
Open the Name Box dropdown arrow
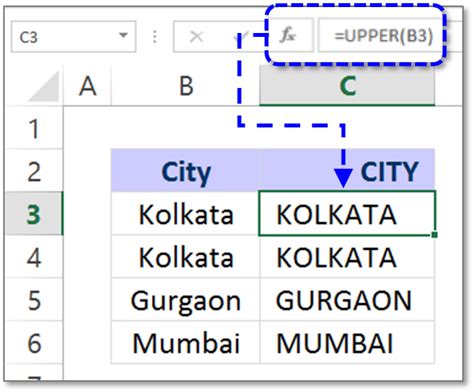124,35
